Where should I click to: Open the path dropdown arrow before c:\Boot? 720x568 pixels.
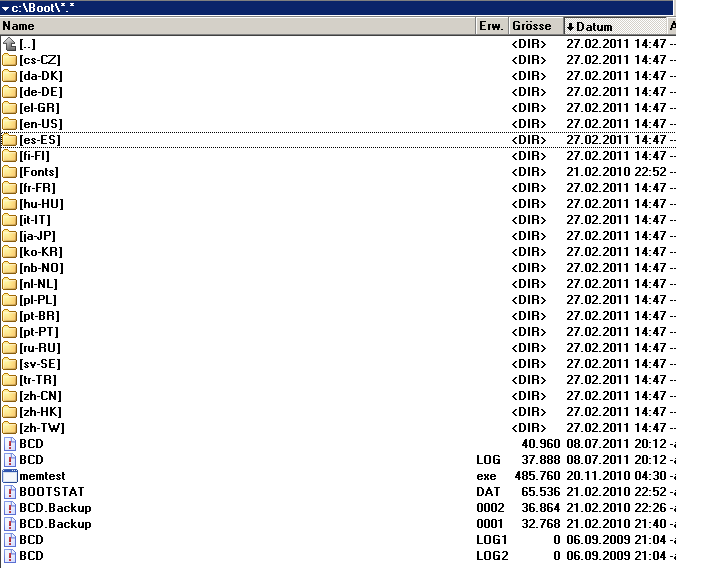6,9
